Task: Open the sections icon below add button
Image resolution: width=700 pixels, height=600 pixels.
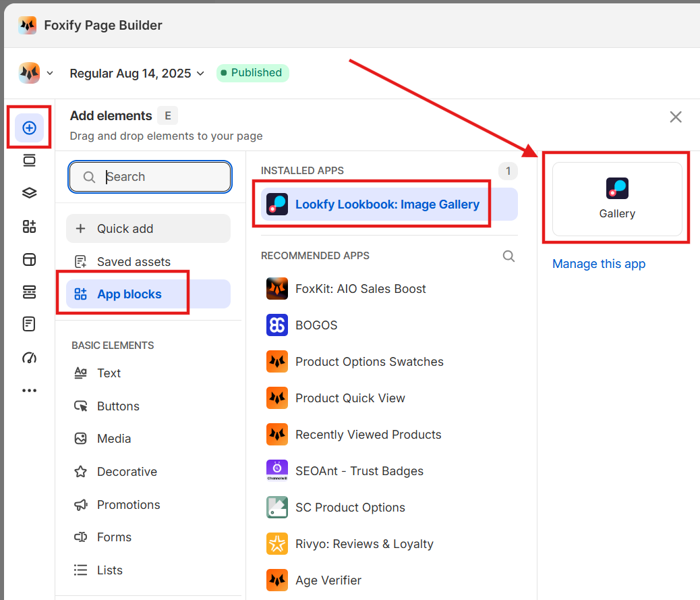Action: [30, 161]
